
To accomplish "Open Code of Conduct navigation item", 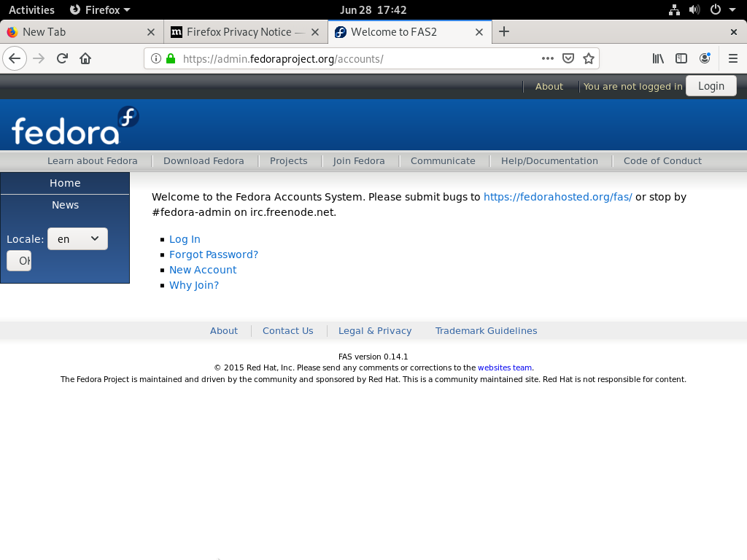I will [662, 161].
